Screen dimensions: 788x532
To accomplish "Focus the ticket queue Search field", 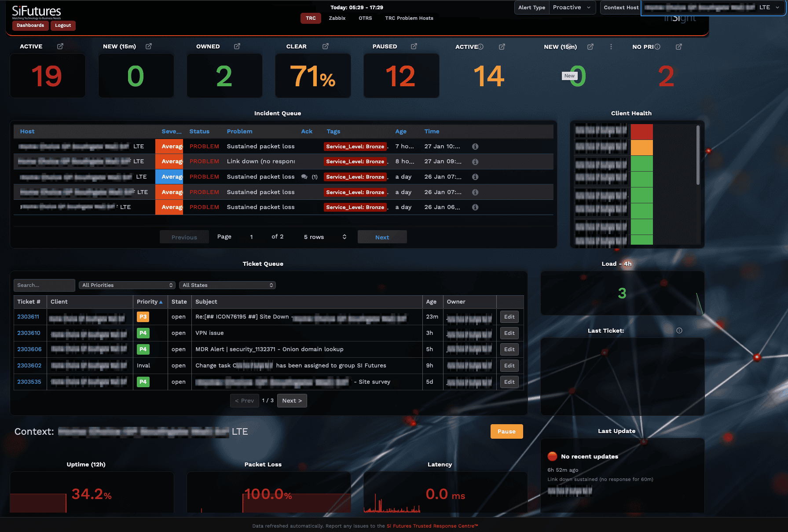I will point(44,285).
